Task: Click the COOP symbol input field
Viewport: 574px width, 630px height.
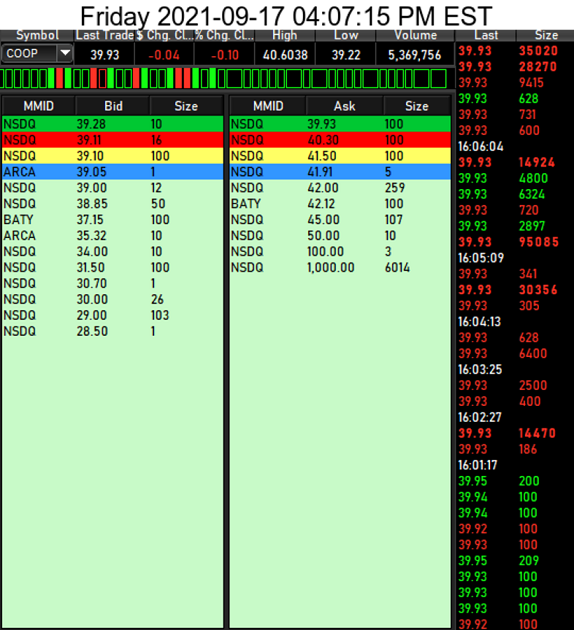Action: (x=30, y=53)
